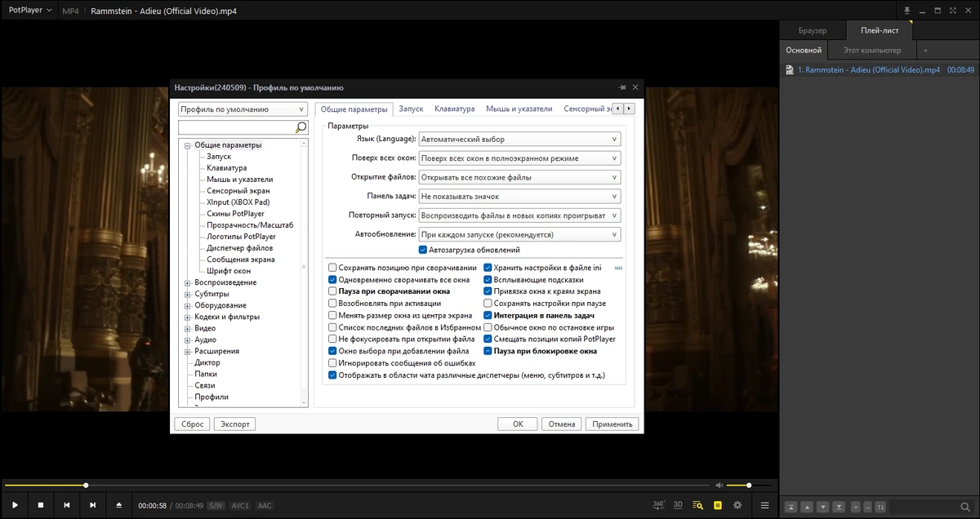Toggle Интеграция в панель задач checkbox
The width and height of the screenshot is (980, 519).
coord(488,315)
